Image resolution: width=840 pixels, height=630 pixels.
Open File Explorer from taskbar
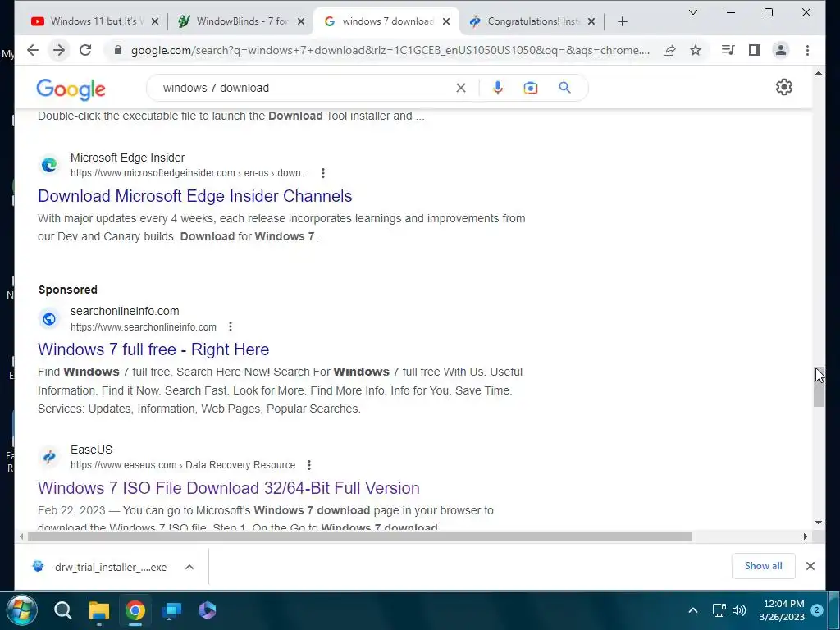99,610
